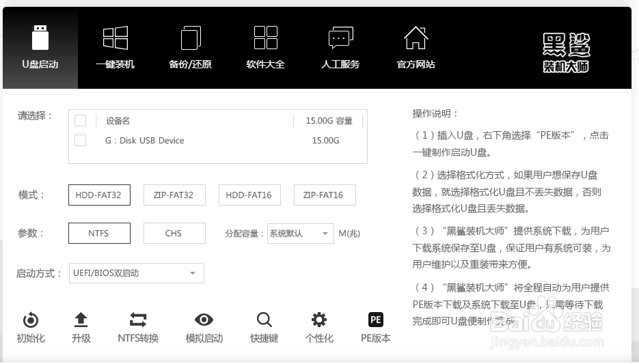
Task: Select HDD-FAT16 mode
Action: point(249,195)
